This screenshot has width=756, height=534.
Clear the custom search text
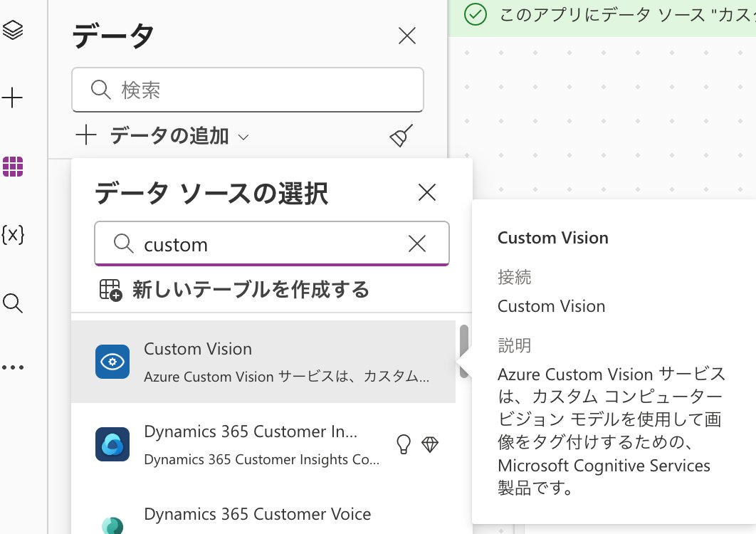[417, 244]
